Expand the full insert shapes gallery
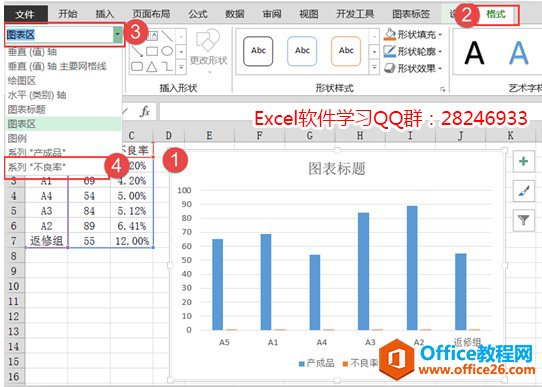Screen dimensions: 542x387 click(x=181, y=67)
